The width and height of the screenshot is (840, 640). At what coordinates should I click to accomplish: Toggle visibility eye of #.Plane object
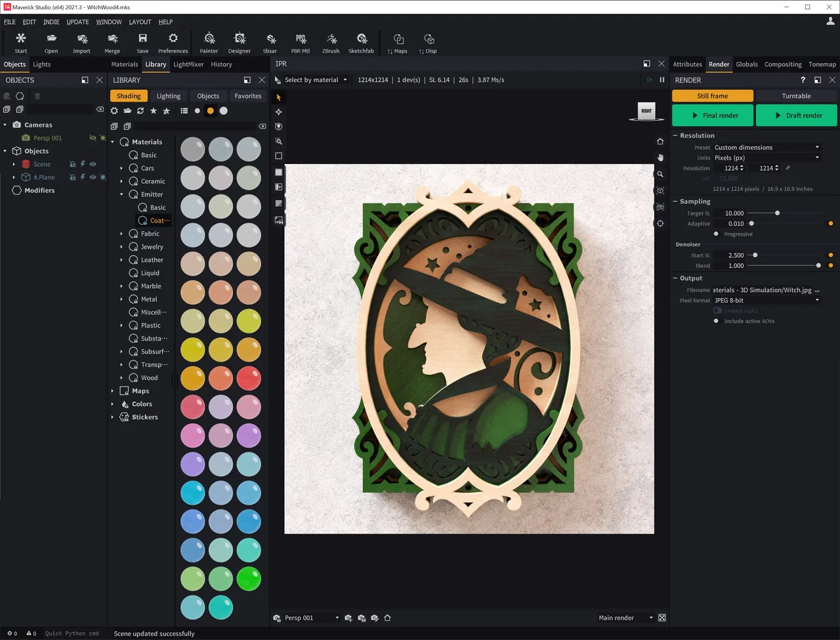click(93, 177)
